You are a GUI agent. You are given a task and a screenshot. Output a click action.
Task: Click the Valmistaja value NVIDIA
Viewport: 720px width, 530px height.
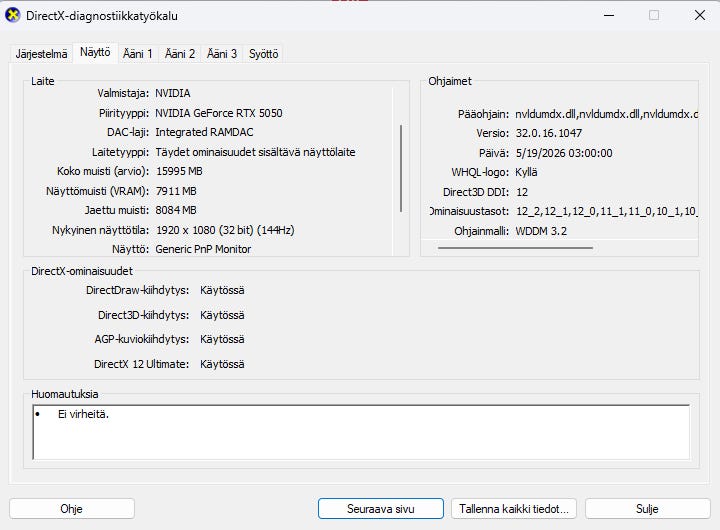(173, 93)
